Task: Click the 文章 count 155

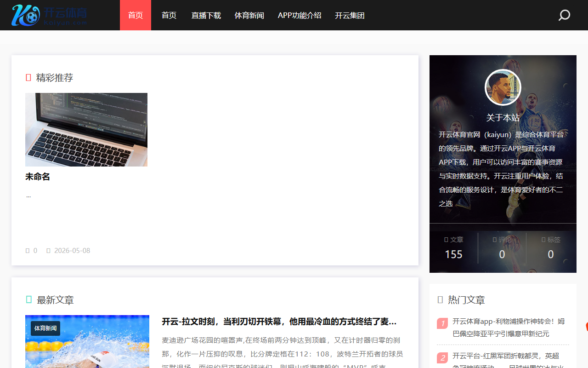Action: [x=453, y=254]
